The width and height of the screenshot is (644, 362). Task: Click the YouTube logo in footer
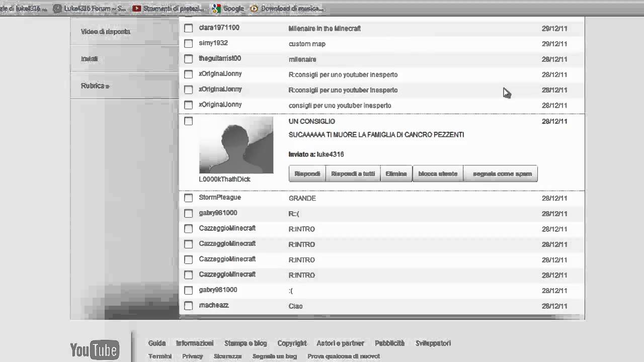[x=94, y=350]
